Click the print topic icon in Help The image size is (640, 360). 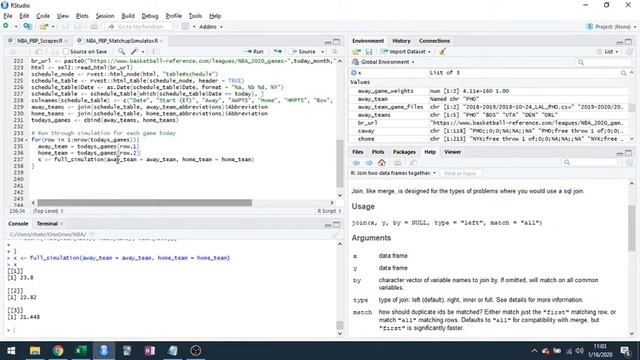coord(397,162)
